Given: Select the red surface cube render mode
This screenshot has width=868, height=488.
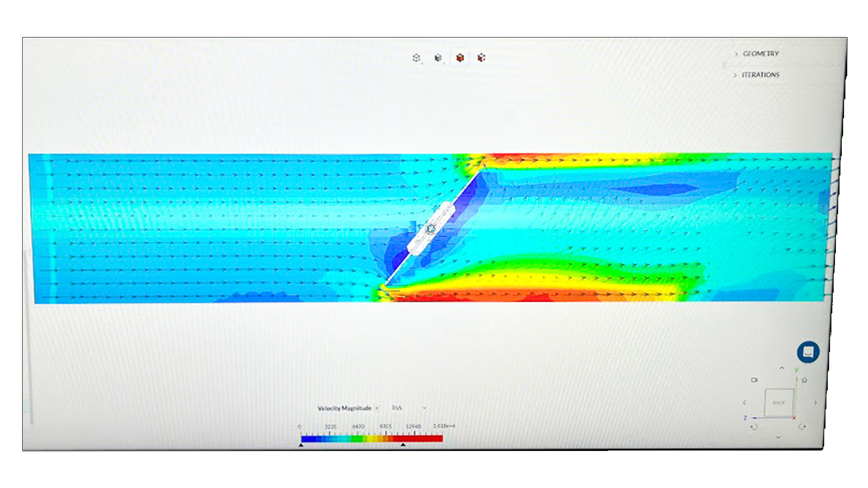Looking at the screenshot, I should 460,58.
